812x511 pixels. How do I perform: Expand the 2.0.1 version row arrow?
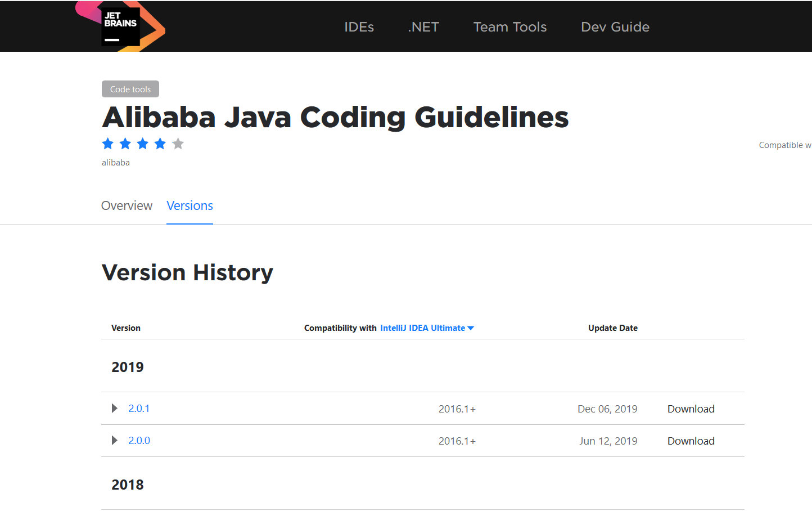click(115, 408)
